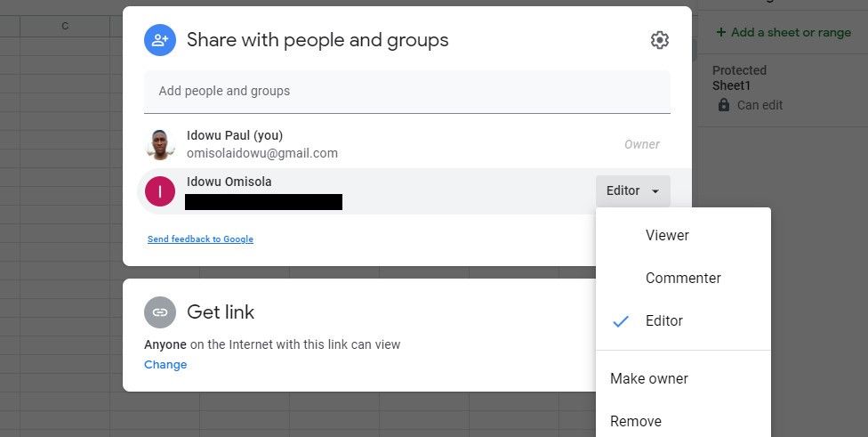
Task: Select the checked Editor option
Action: pyautogui.click(x=664, y=321)
